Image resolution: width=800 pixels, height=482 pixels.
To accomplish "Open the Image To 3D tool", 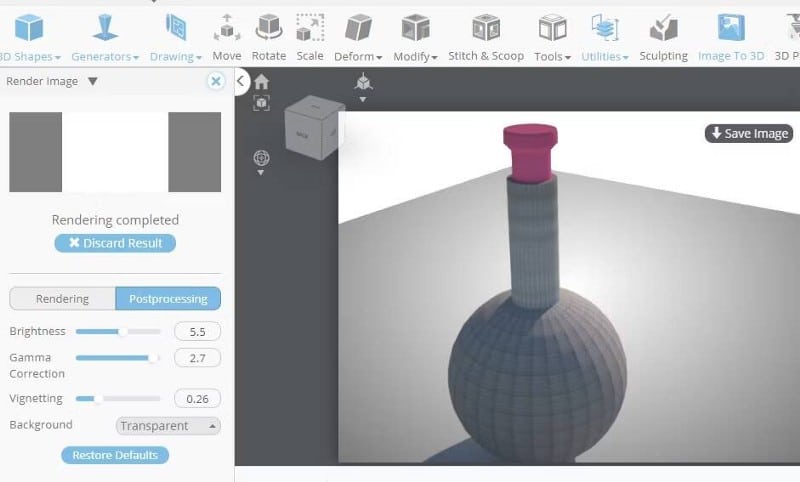I will pyautogui.click(x=731, y=36).
